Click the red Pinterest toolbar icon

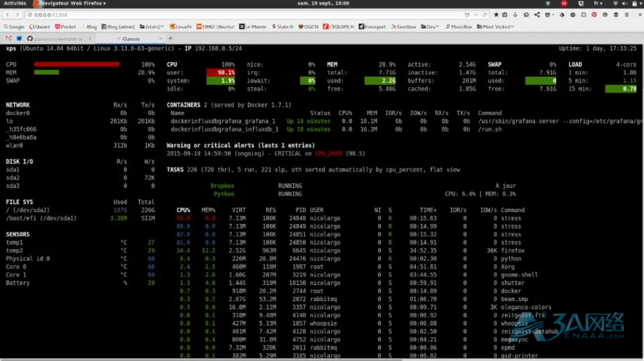click(594, 15)
